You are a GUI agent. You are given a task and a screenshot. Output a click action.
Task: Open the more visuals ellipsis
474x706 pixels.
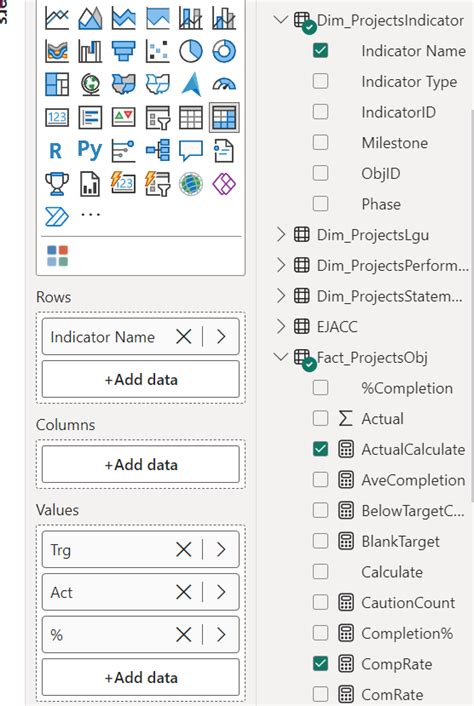point(90,215)
